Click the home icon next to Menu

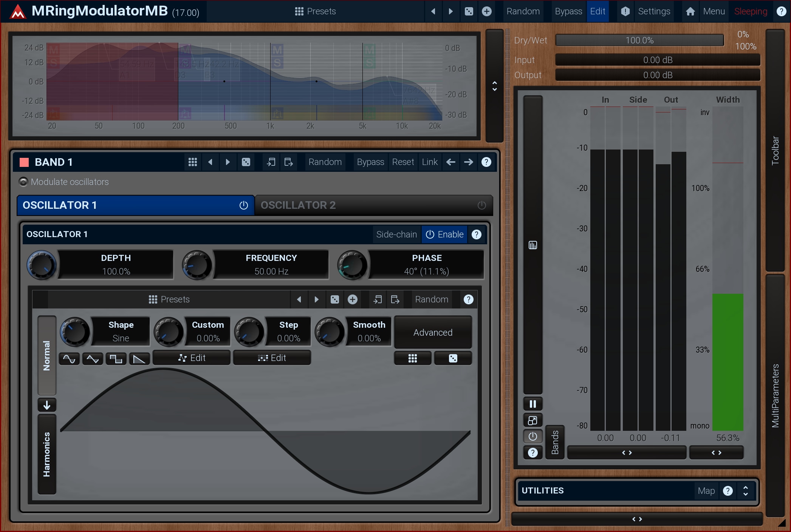pos(690,11)
